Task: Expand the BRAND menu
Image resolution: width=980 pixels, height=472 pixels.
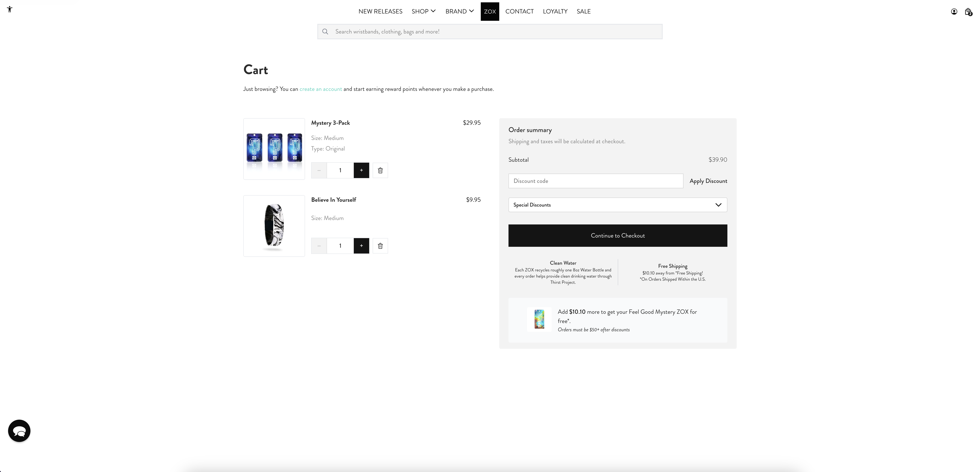Action: (x=460, y=11)
